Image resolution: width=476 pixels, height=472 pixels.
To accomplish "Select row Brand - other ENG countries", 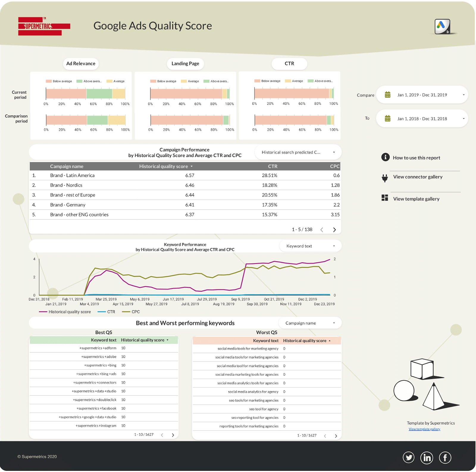I will 185,214.
